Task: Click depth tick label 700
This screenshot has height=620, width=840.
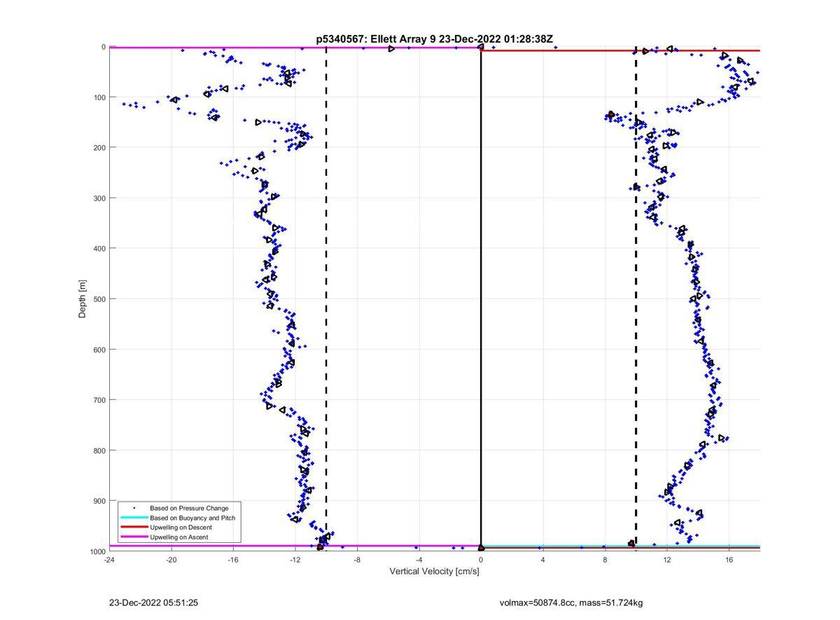Action: [x=99, y=400]
